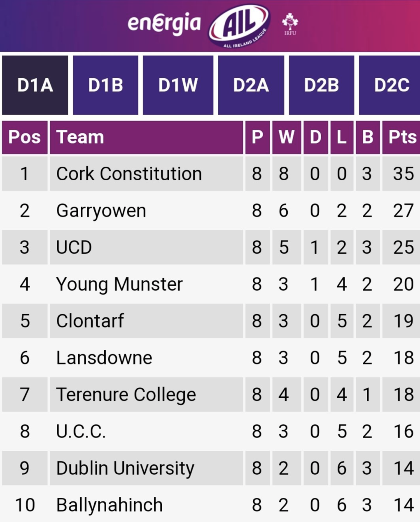This screenshot has width=420, height=522.
Task: Open the D2C division tab
Action: (391, 85)
